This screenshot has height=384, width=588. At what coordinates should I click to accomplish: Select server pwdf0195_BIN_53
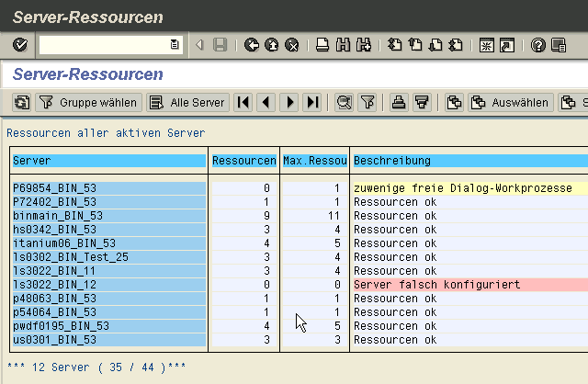pos(109,326)
